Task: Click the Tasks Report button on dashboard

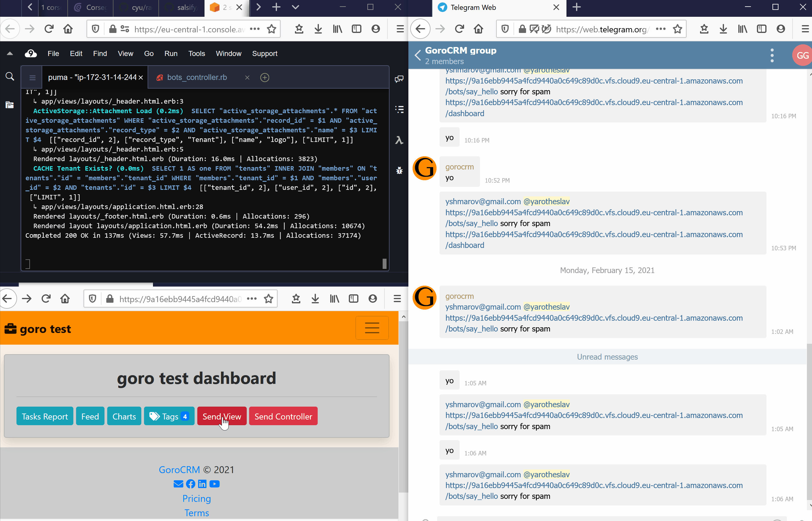Action: point(45,416)
